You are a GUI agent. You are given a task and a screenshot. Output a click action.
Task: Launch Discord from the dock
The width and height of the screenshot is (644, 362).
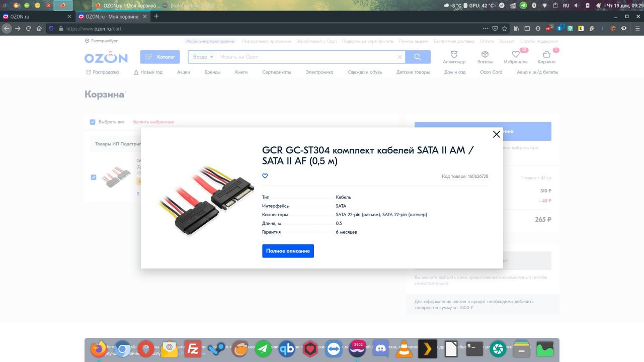[x=380, y=348]
